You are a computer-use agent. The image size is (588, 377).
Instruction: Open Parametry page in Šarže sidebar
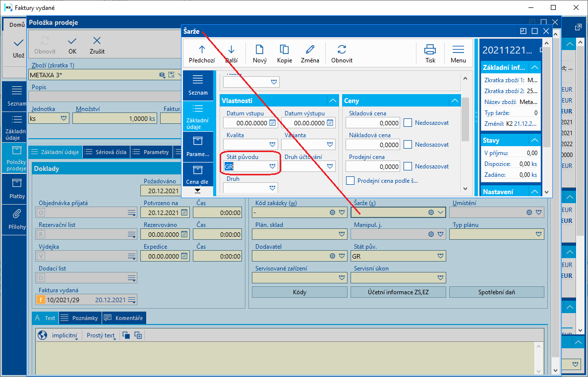198,147
